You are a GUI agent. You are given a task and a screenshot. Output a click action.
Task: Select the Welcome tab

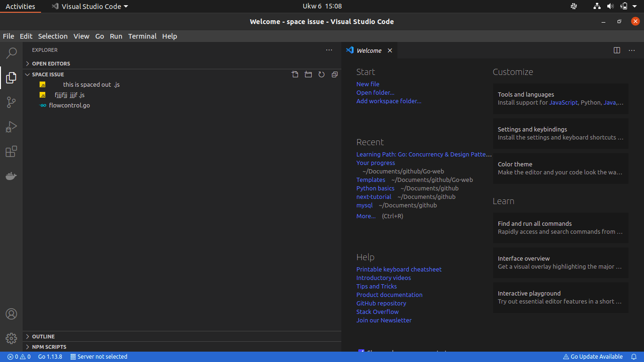click(x=369, y=50)
